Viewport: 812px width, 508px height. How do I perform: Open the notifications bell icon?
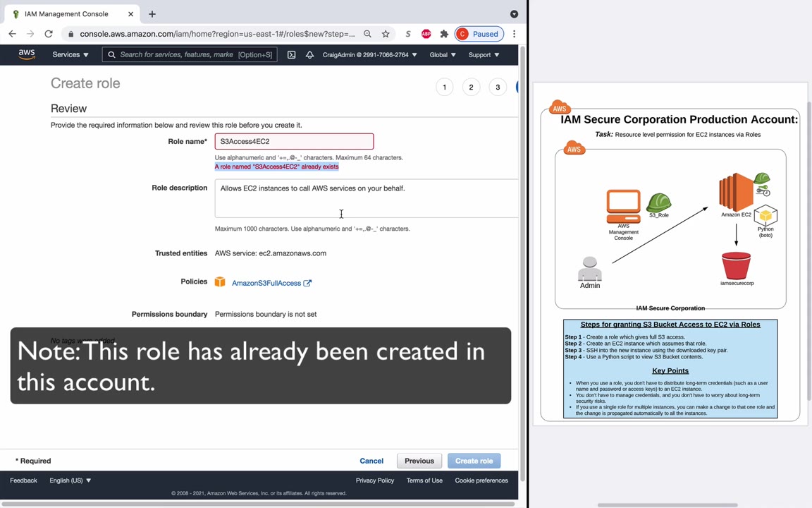coord(309,54)
